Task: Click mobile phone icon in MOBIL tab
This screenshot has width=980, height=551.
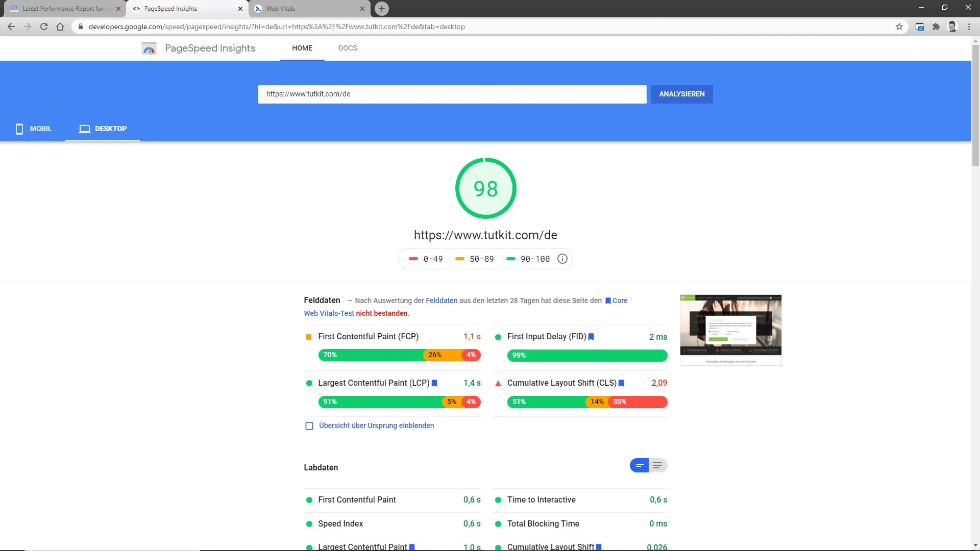Action: pyautogui.click(x=19, y=129)
